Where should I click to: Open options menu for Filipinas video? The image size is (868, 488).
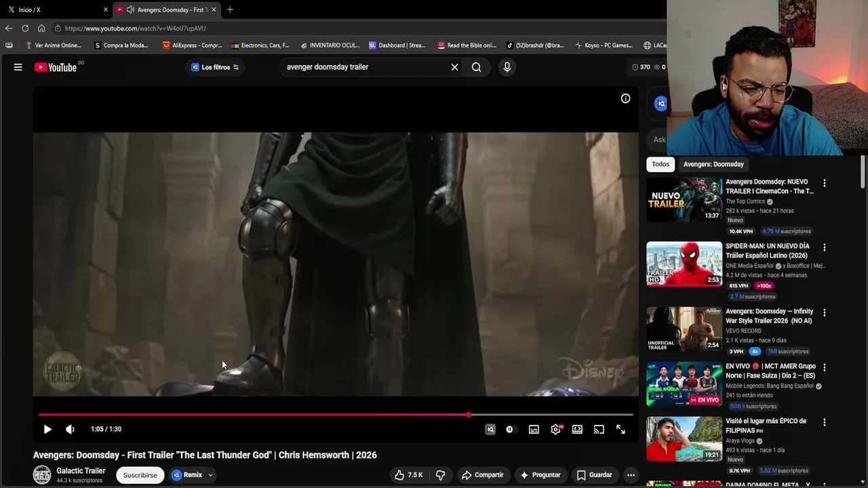coord(825,422)
